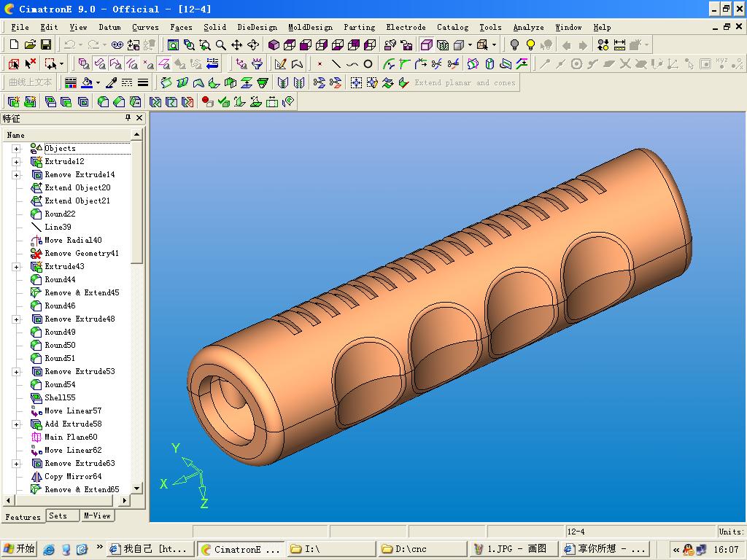Screen dimensions: 747x560
Task: Click the green checkmark solid icon
Action: pos(223,101)
